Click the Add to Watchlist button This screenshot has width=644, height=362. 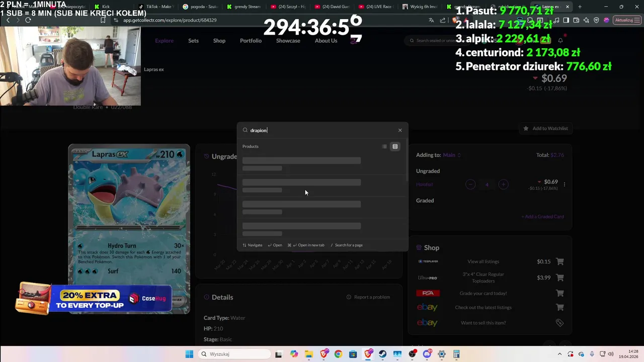545,128
